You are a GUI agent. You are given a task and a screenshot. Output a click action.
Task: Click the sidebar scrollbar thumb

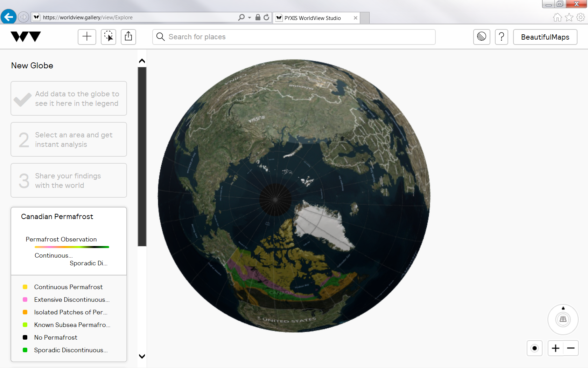click(x=142, y=156)
